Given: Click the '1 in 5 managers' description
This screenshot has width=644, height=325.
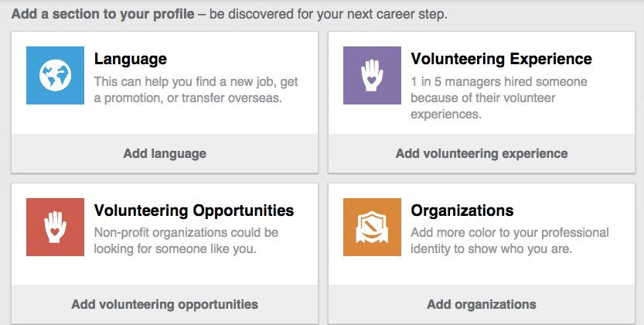Looking at the screenshot, I should click(499, 97).
